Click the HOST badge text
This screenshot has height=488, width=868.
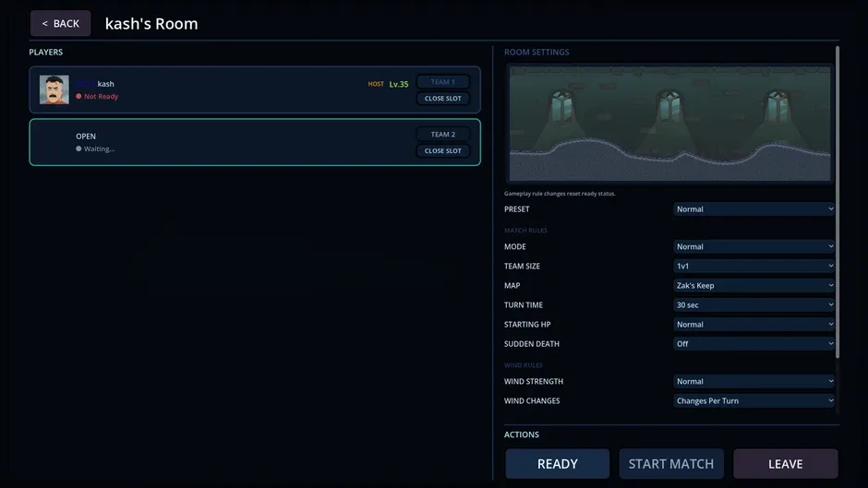(376, 84)
